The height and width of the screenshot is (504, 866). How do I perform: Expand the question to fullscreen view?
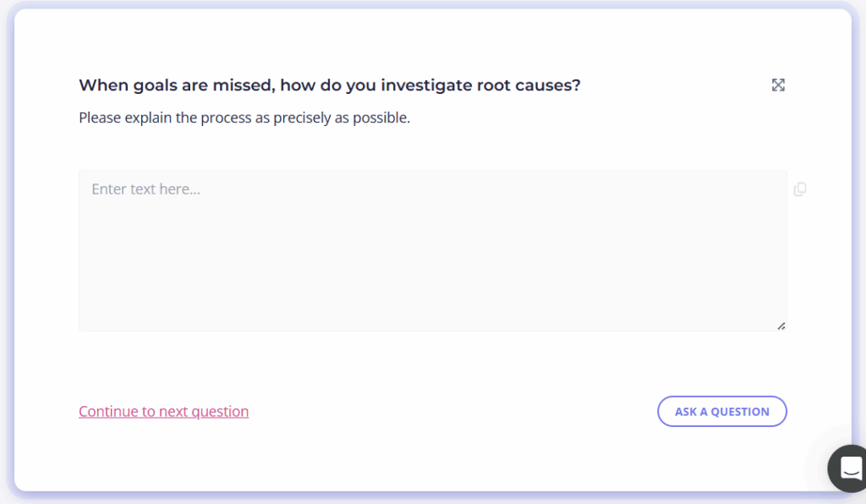tap(778, 85)
